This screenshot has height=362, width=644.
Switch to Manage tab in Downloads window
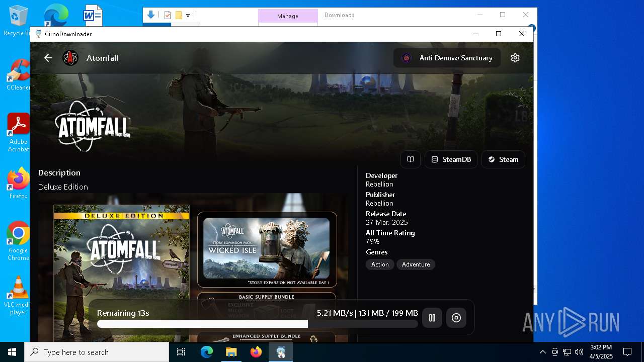[288, 16]
